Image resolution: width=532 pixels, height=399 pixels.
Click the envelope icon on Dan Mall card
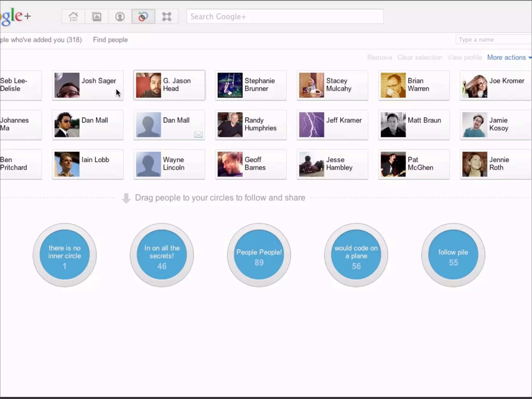[x=198, y=134]
